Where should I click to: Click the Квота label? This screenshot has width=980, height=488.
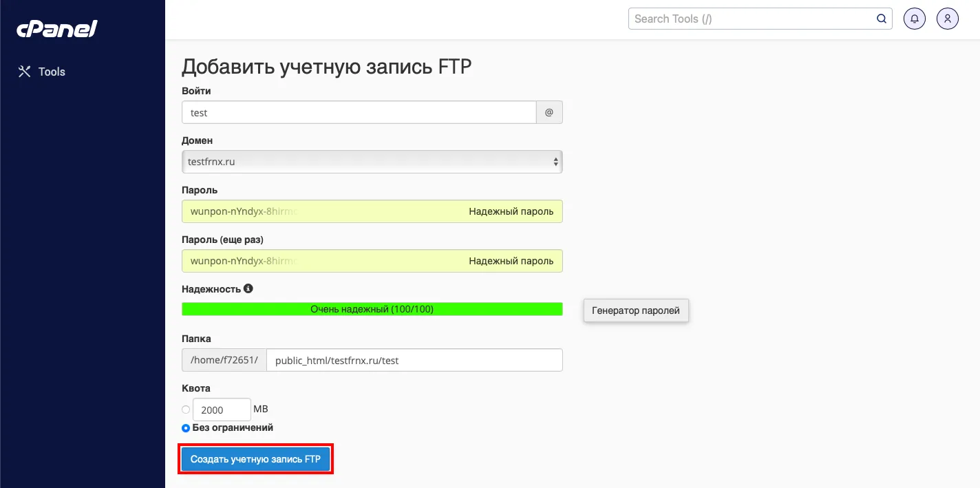[x=196, y=388]
